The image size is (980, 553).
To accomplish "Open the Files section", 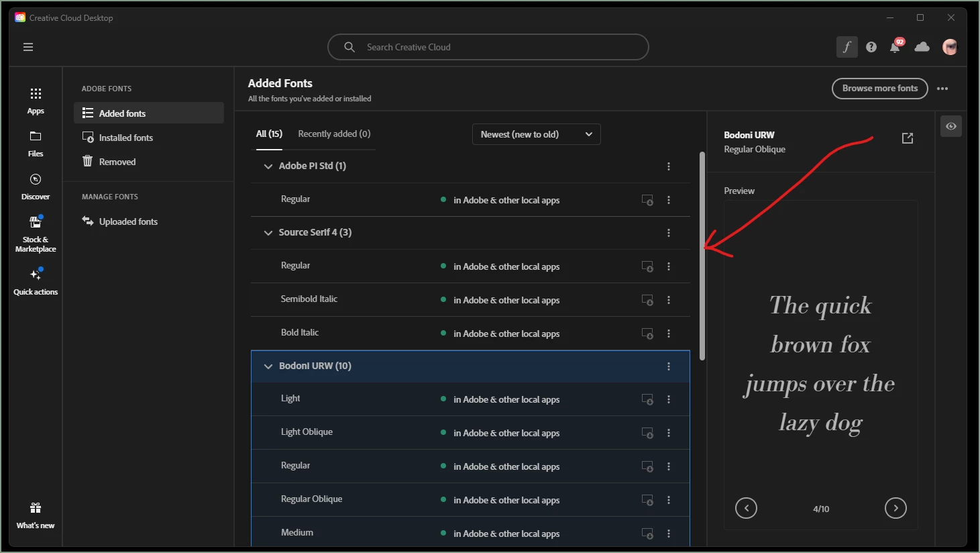I will pos(36,144).
